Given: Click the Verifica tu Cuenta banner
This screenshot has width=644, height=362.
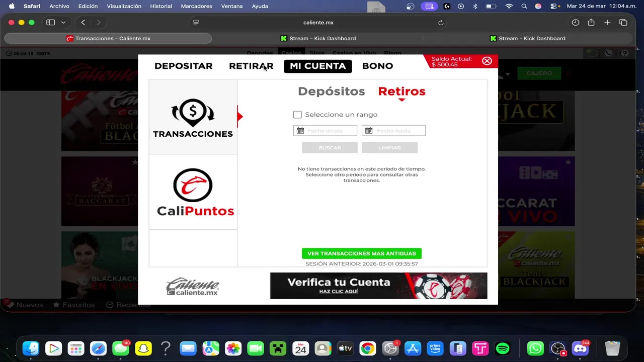Looking at the screenshot, I should (x=379, y=286).
